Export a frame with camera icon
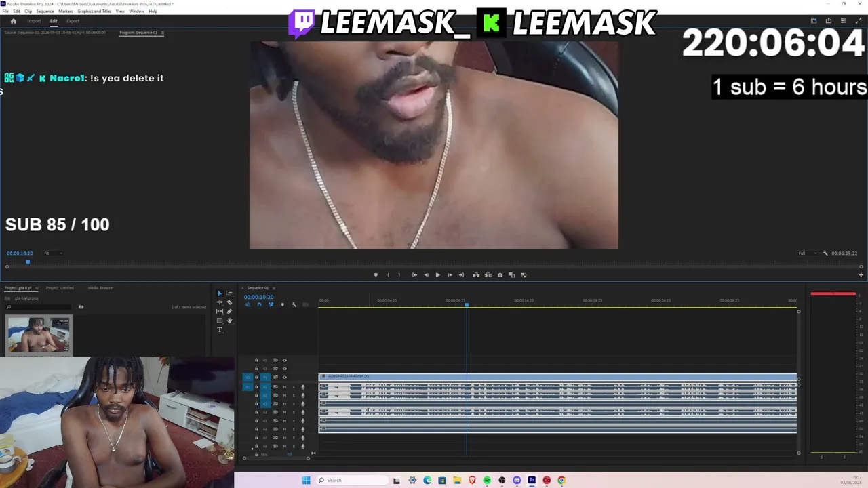 tap(500, 275)
